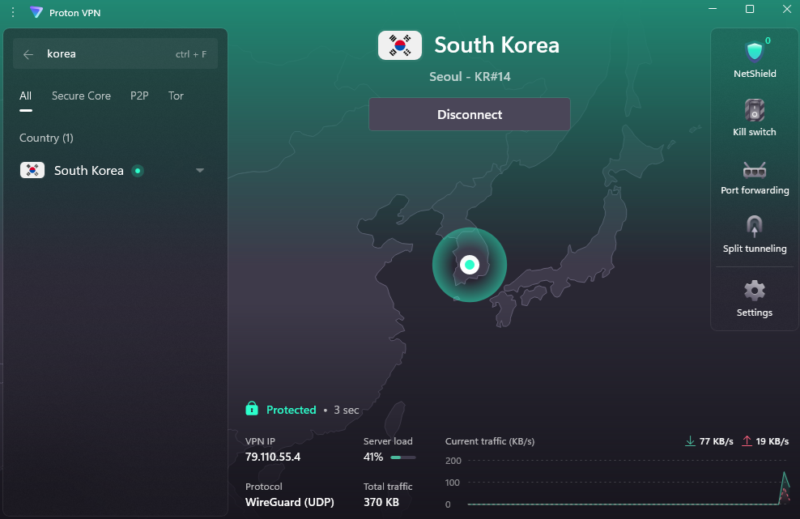Click the 19 KB/s upload speed
This screenshot has width=800, height=519.
point(772,441)
